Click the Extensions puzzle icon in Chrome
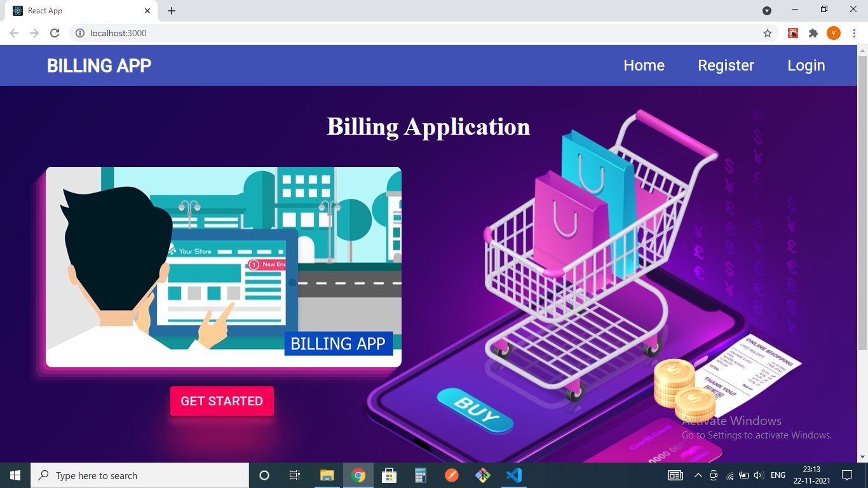Image resolution: width=868 pixels, height=488 pixels. click(x=813, y=32)
